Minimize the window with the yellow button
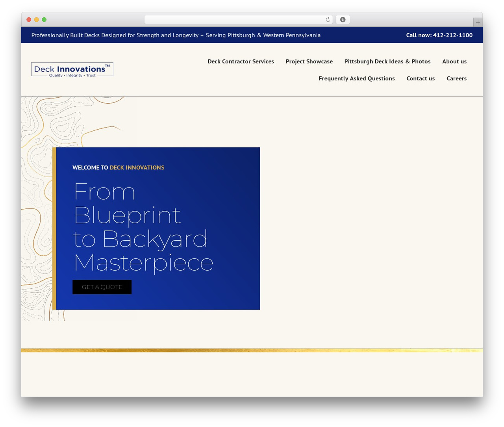The width and height of the screenshot is (504, 427). click(37, 20)
